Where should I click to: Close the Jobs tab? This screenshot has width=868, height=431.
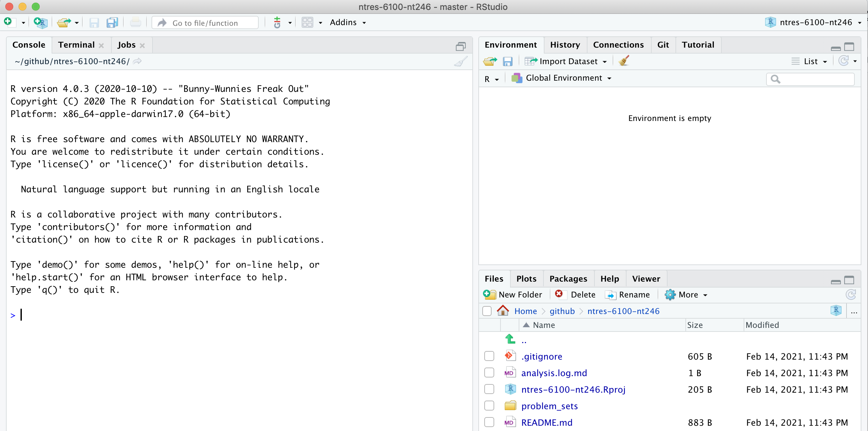click(x=142, y=46)
